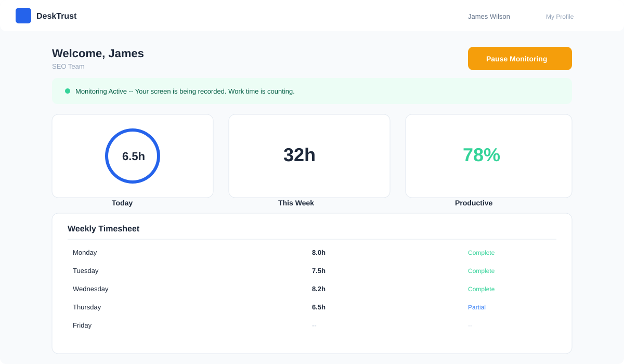Click Tuesday's Complete status
Image resolution: width=624 pixels, height=364 pixels.
click(x=481, y=271)
